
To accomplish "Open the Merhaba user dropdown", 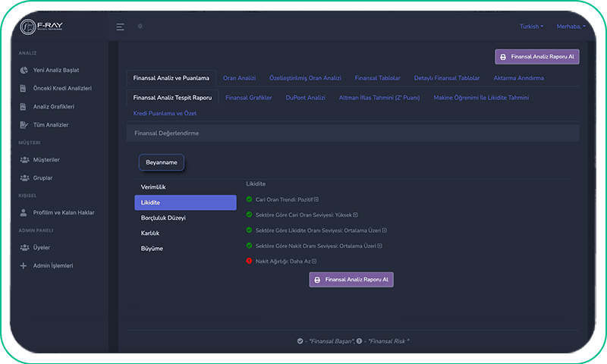I will 571,27.
